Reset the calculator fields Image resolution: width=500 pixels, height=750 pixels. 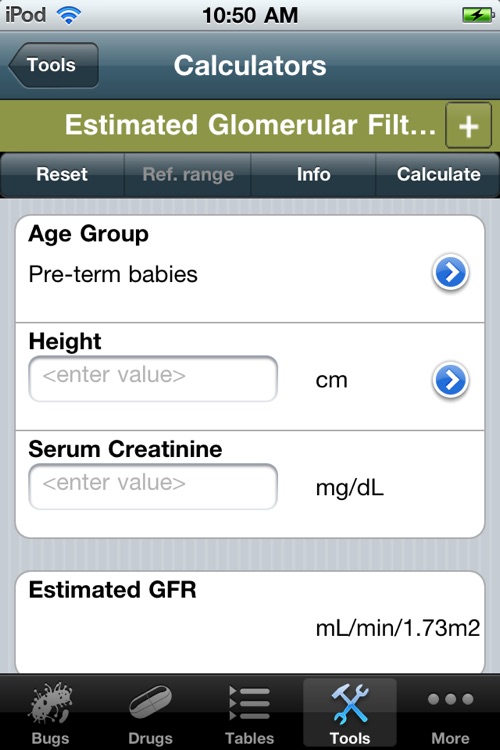pyautogui.click(x=62, y=175)
